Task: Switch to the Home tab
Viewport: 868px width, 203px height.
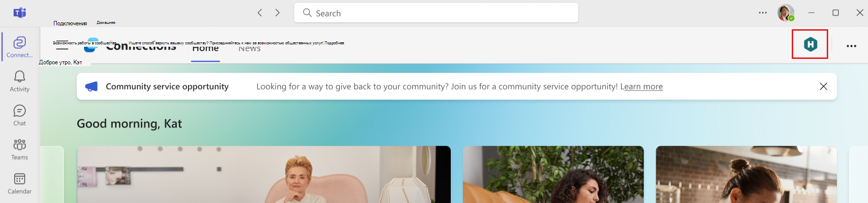Action: tap(205, 48)
